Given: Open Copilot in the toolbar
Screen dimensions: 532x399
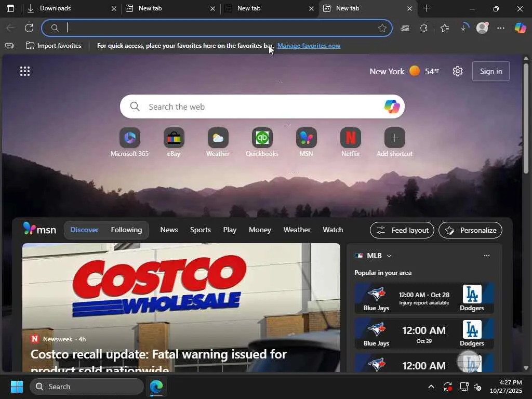Looking at the screenshot, I should 520,28.
